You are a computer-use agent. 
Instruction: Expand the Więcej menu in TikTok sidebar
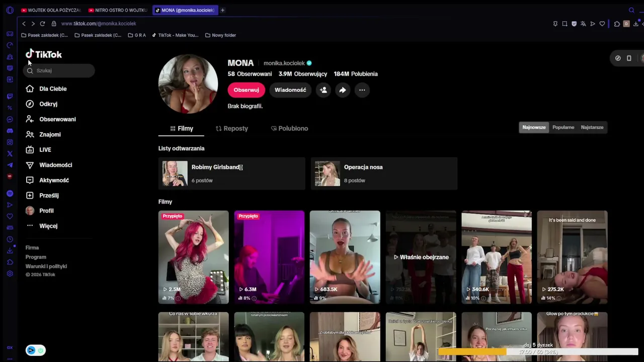click(42, 226)
